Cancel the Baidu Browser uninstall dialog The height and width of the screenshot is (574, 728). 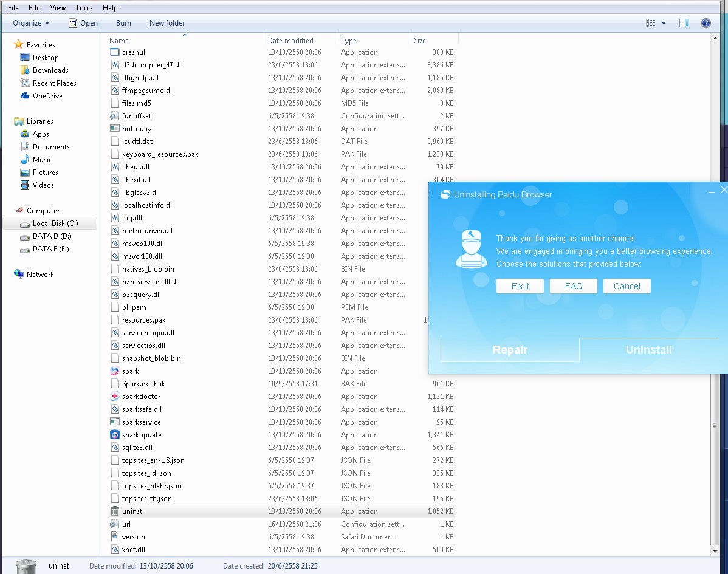coord(627,286)
